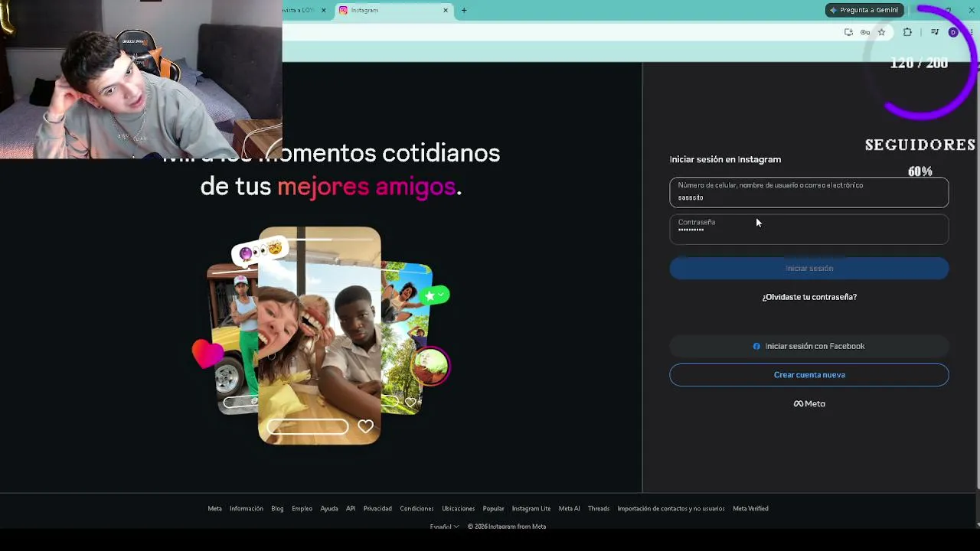
Task: Click the round profile sticker on right photo
Action: [x=430, y=366]
